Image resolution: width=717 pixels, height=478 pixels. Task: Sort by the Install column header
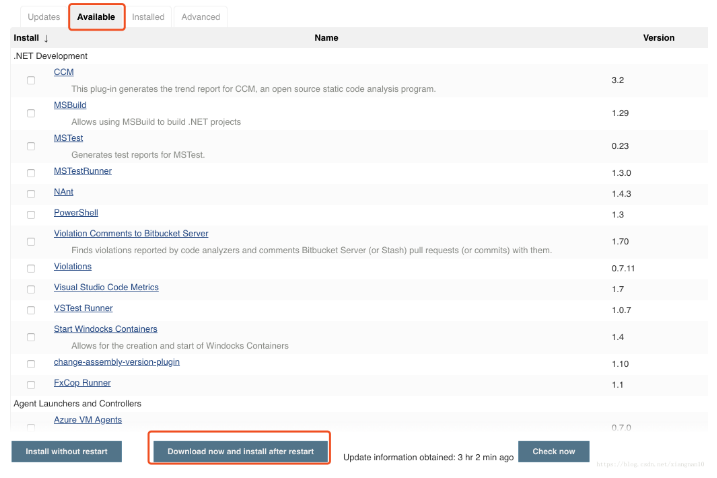tap(31, 38)
